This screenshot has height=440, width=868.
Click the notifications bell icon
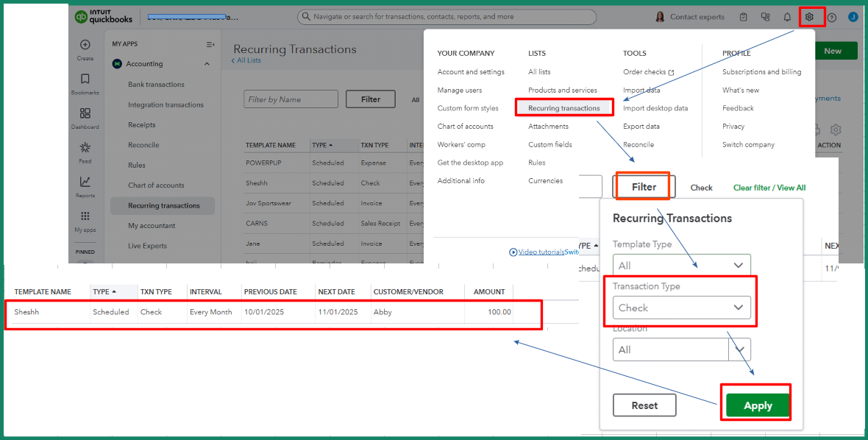tap(787, 17)
